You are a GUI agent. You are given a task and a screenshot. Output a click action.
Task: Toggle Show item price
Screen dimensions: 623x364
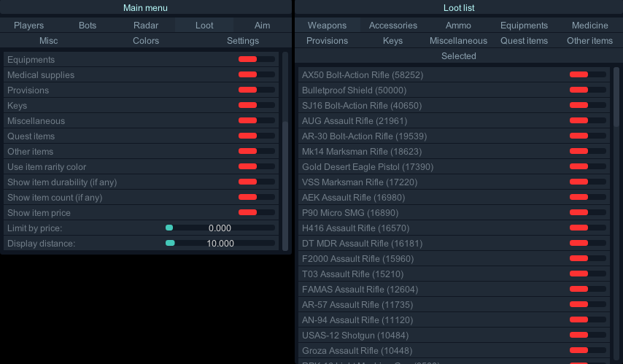257,212
